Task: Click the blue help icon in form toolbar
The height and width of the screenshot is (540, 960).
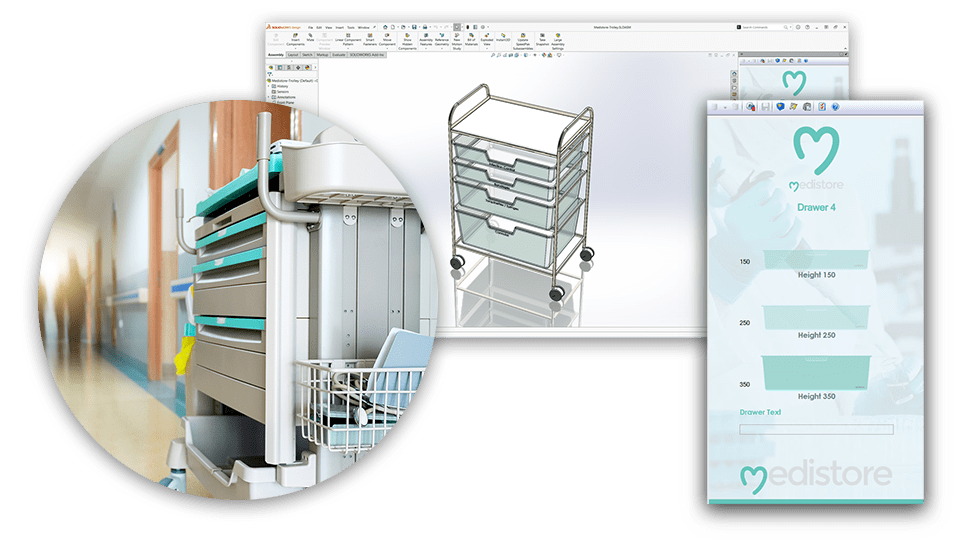Action: (833, 107)
